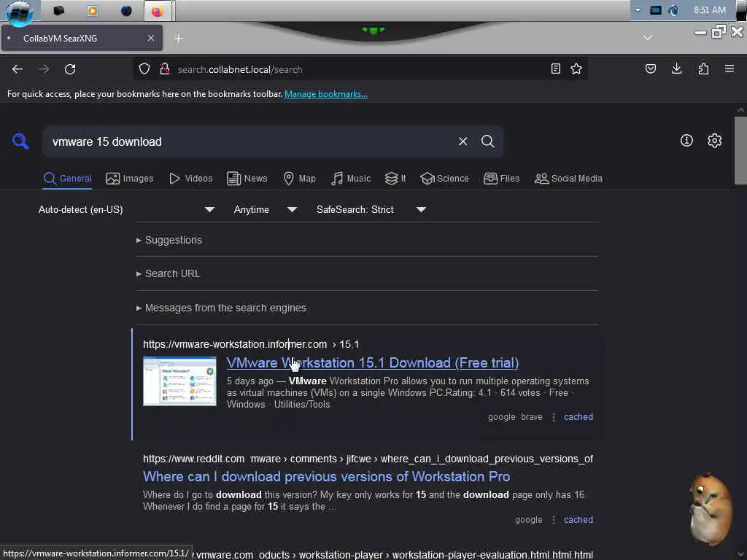The height and width of the screenshot is (560, 747).
Task: Submit search with the magnifier button
Action: (x=488, y=141)
